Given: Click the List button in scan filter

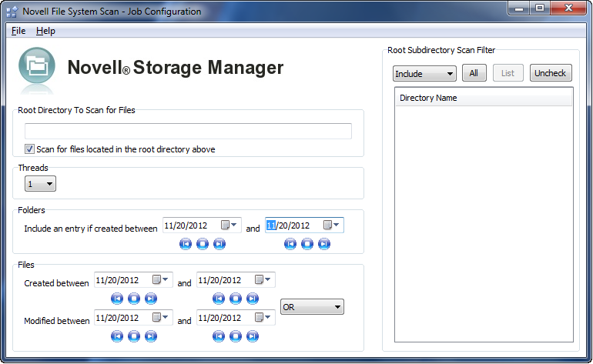Looking at the screenshot, I should click(x=508, y=73).
